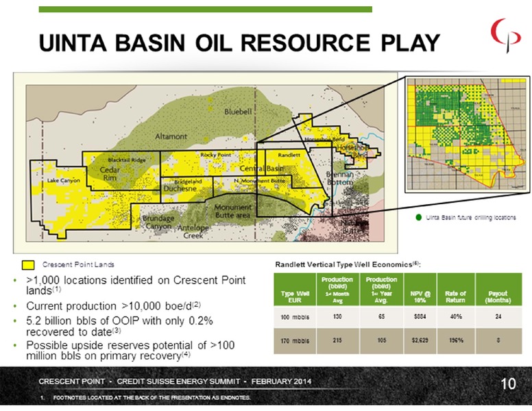Image resolution: width=532 pixels, height=411 pixels.
Task: Click 'Uinta Basin future drilling locations' legend text
Action: 471,217
